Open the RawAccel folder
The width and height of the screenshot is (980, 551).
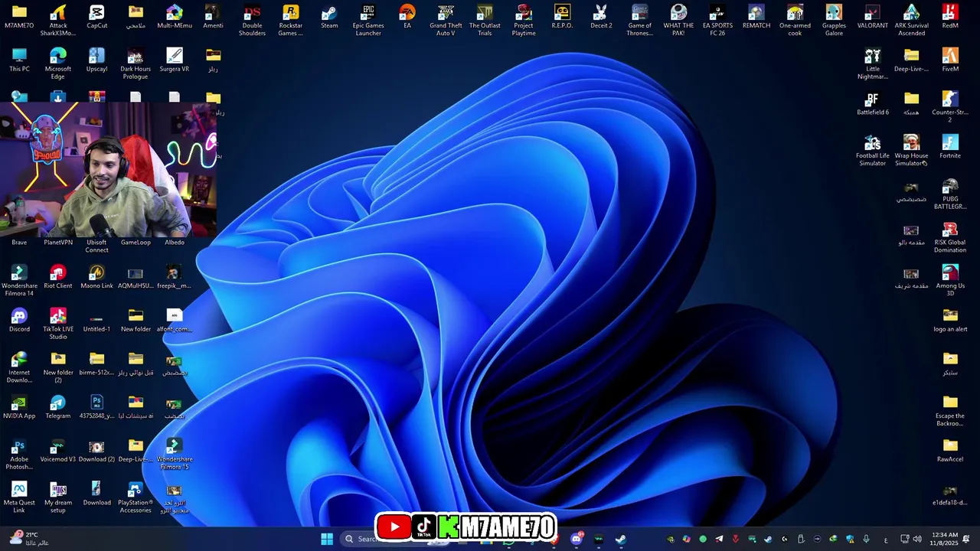point(950,451)
